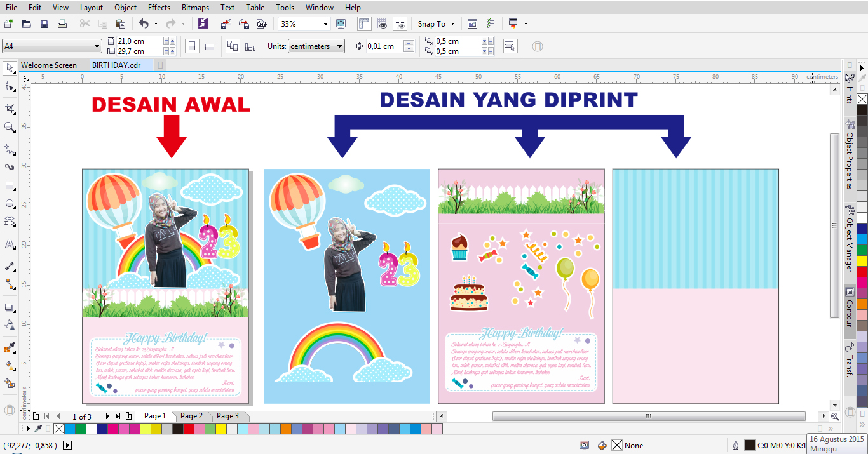Select the Freehand tool
Viewport: 868px width, 454px height.
click(10, 149)
